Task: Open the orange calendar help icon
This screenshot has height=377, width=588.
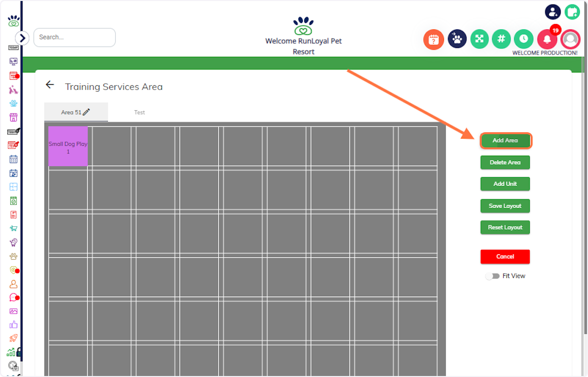Action: pos(434,39)
